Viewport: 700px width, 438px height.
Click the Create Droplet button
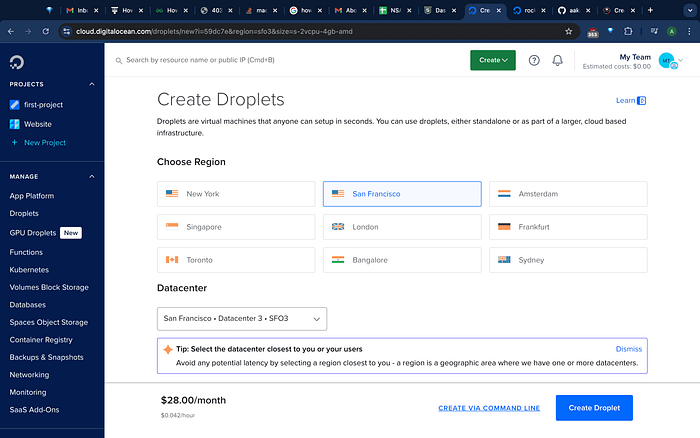(594, 408)
